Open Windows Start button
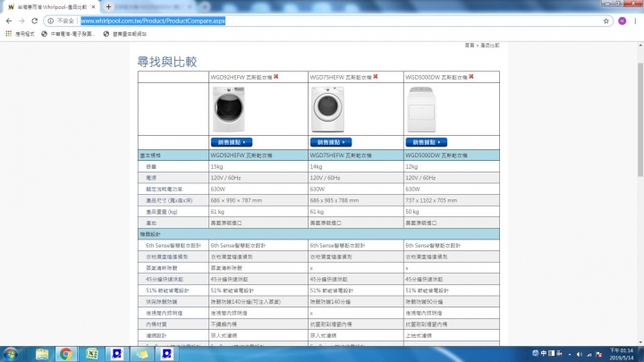 [11, 354]
